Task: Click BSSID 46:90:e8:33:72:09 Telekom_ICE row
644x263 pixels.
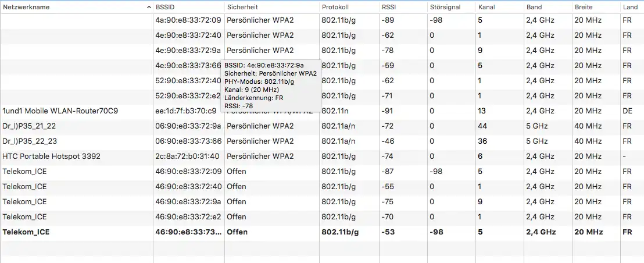Action: pos(188,171)
